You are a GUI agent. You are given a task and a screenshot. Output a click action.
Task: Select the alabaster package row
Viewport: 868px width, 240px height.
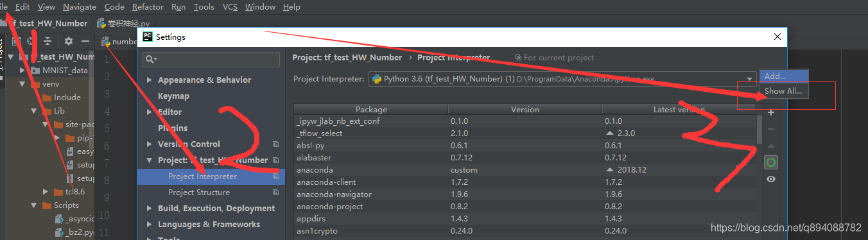tap(525, 158)
